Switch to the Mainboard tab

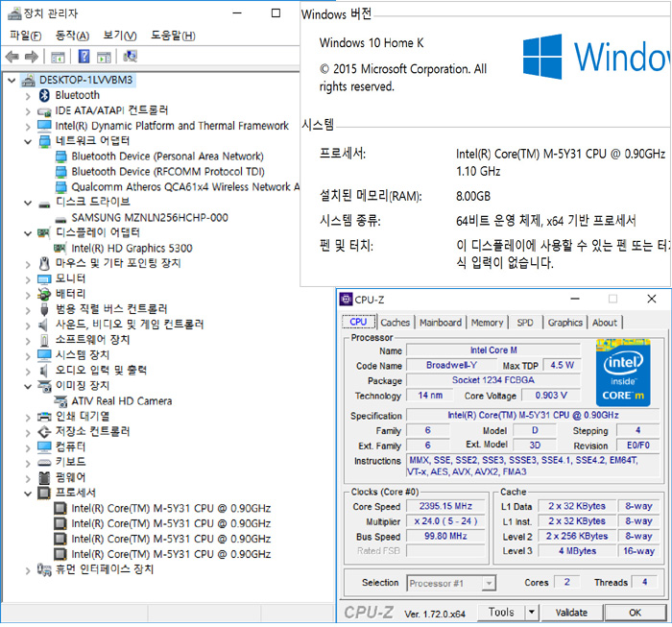(441, 323)
